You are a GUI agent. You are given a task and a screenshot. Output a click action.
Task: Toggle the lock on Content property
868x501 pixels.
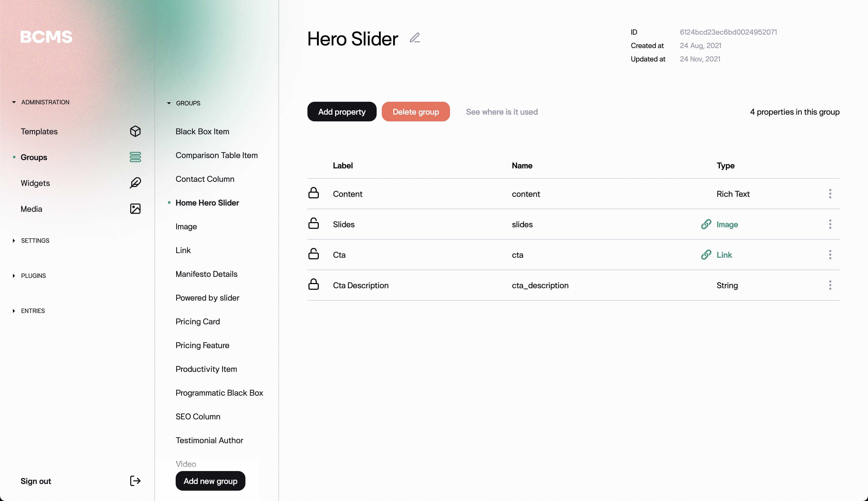pyautogui.click(x=313, y=193)
